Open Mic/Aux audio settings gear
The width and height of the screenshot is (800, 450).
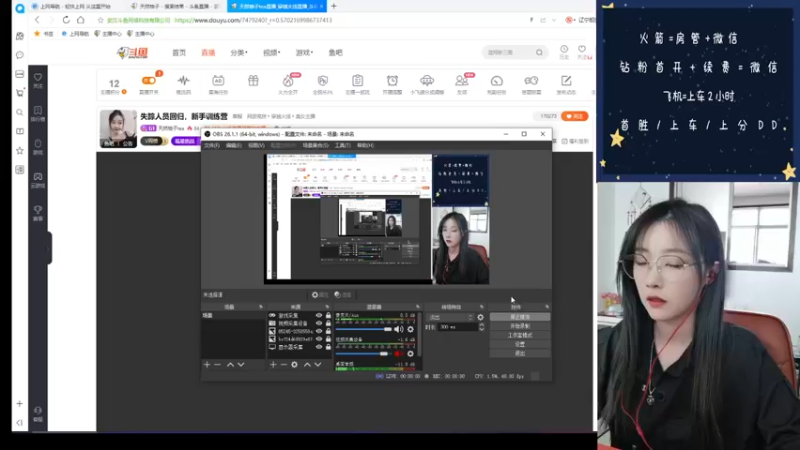pyautogui.click(x=410, y=330)
